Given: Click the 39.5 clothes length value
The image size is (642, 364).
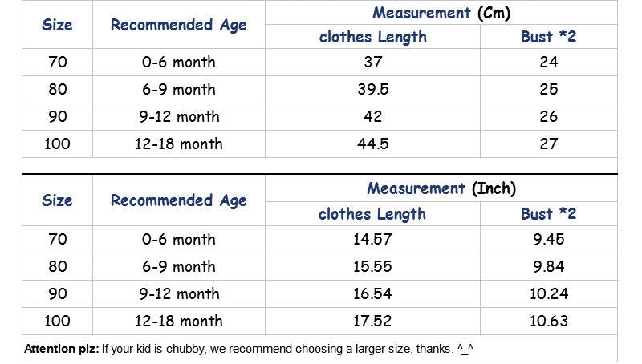Looking at the screenshot, I should point(372,89).
